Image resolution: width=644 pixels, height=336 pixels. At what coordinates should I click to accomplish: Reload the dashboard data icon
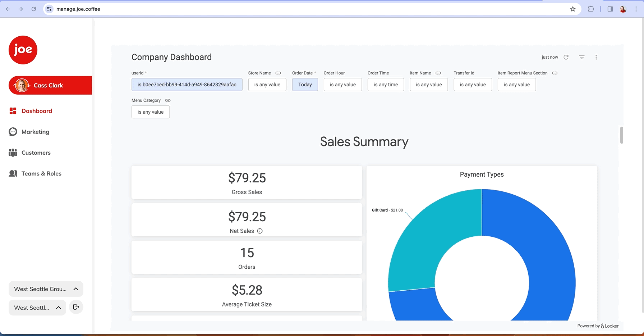566,57
